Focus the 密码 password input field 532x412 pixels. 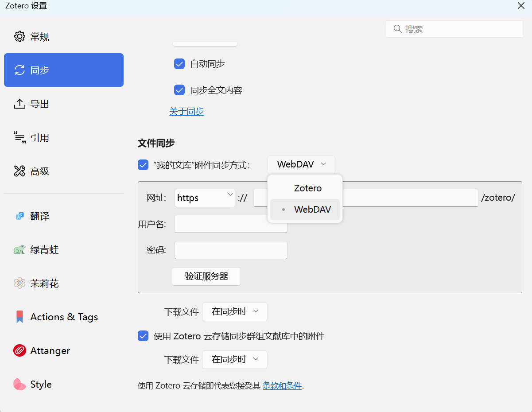(x=231, y=250)
